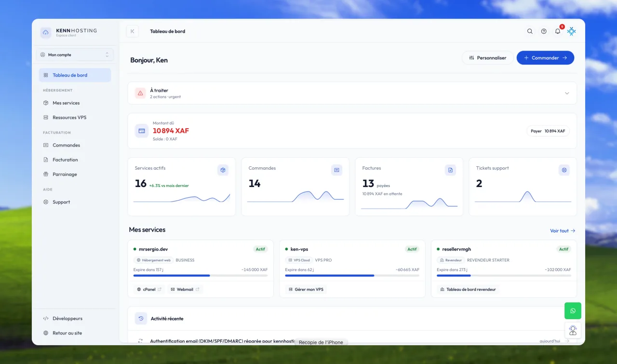This screenshot has width=617, height=364.
Task: Open notifications bell with red badge
Action: point(558,31)
